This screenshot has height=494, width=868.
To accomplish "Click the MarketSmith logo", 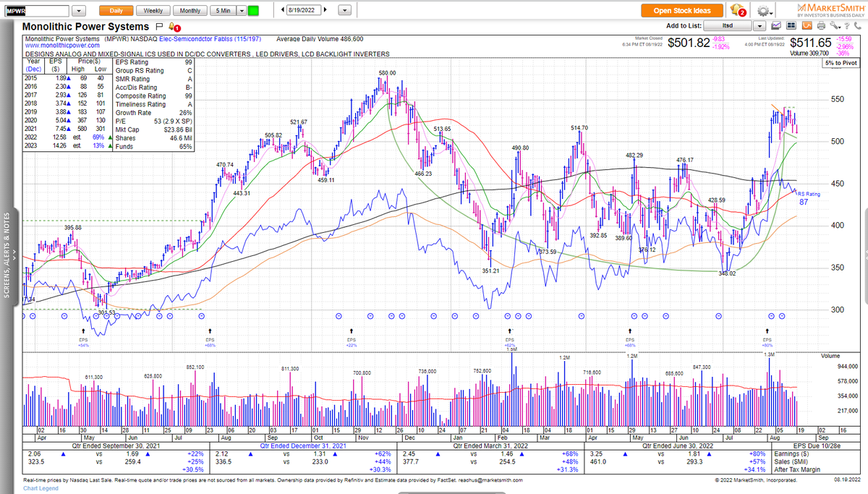I will point(830,10).
